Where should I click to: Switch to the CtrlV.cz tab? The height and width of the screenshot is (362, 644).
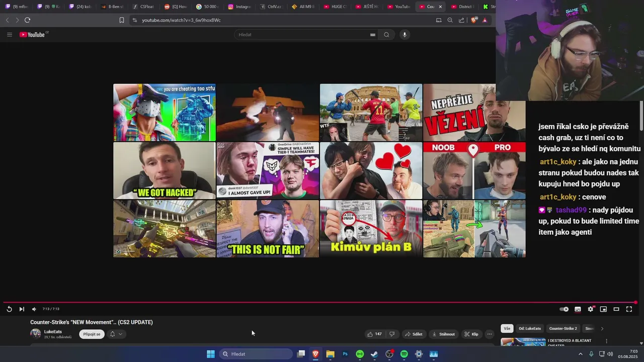(271, 7)
